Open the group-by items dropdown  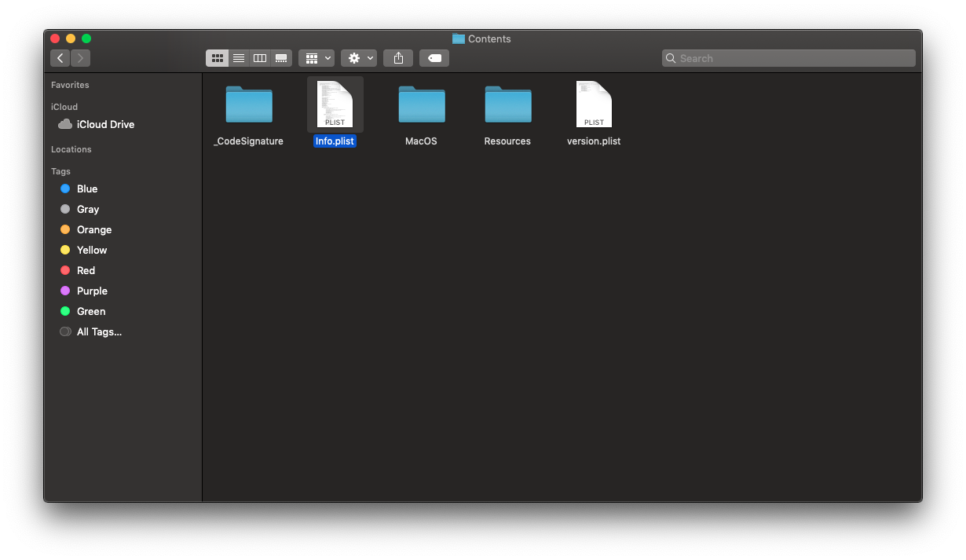click(x=317, y=58)
